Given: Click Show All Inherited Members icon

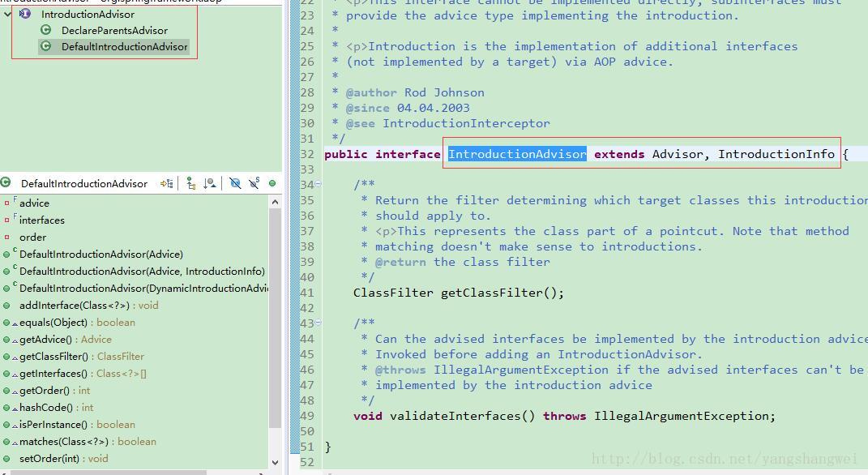Looking at the screenshot, I should [x=190, y=184].
